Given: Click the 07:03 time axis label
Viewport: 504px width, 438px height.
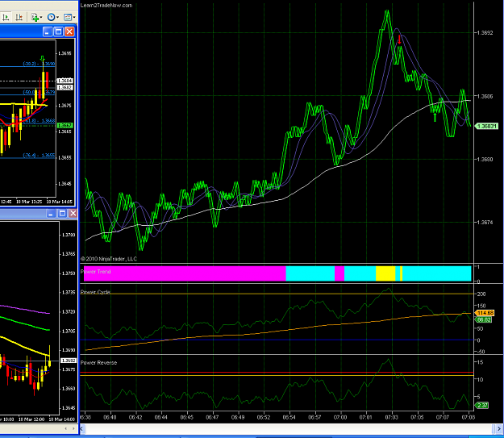Looking at the screenshot, I should [391, 417].
